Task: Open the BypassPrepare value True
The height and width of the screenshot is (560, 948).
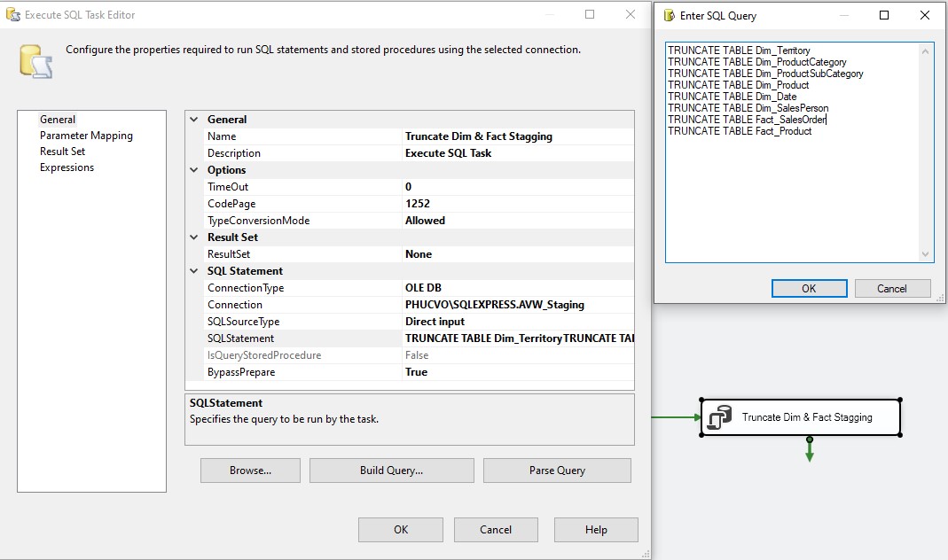Action: click(x=519, y=372)
